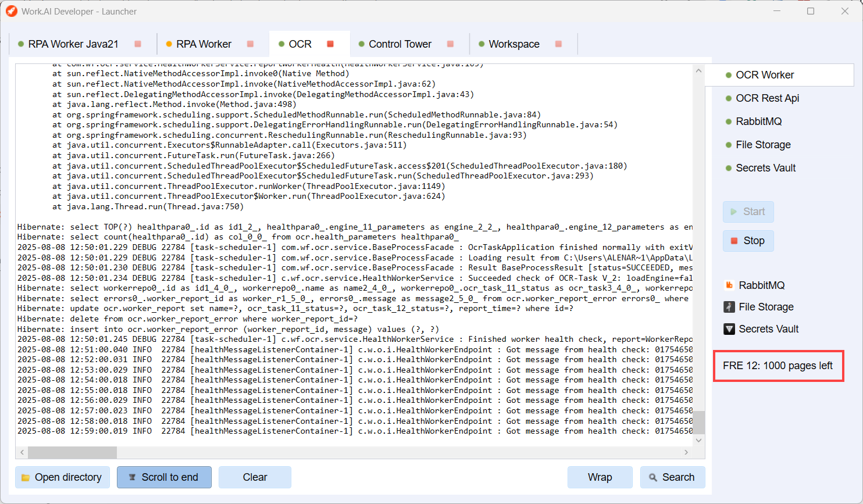Image resolution: width=863 pixels, height=504 pixels.
Task: Stop Control Tower via its red square icon
Action: pos(450,44)
